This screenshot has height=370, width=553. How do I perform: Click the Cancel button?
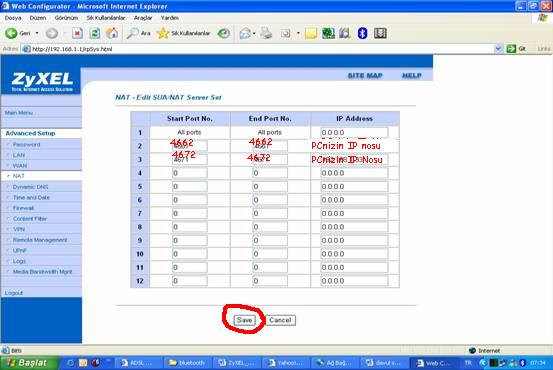[x=280, y=320]
